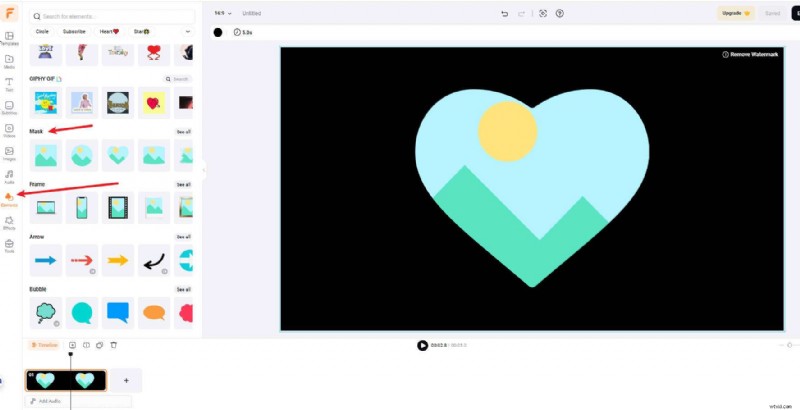Image resolution: width=800 pixels, height=410 pixels.
Task: Open the aspect ratio 16:9 dropdown
Action: tap(222, 13)
